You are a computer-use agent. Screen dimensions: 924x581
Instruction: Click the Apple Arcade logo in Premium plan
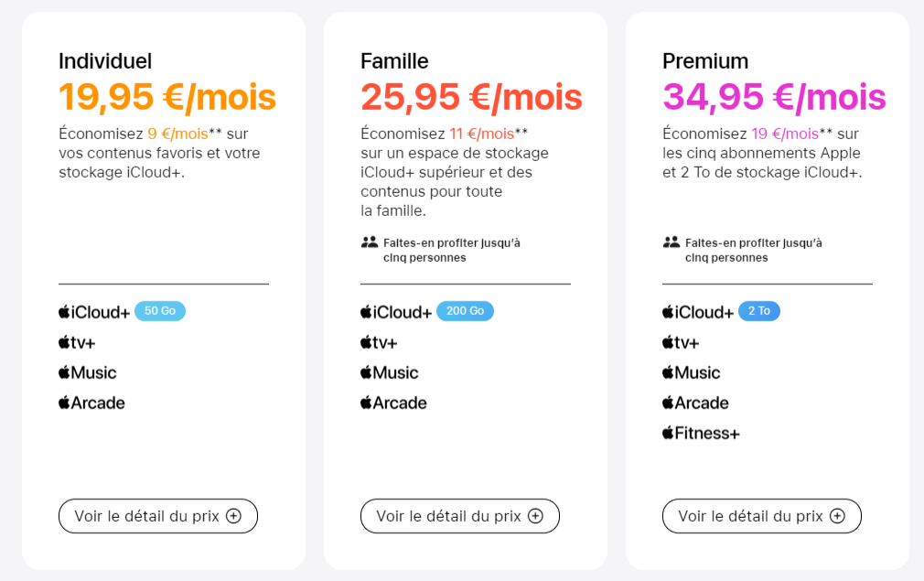coord(695,403)
